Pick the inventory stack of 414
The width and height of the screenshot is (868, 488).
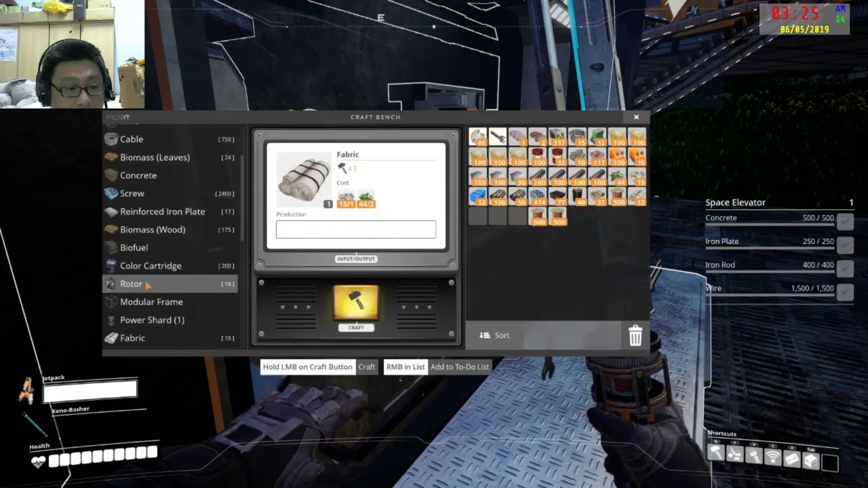click(538, 197)
